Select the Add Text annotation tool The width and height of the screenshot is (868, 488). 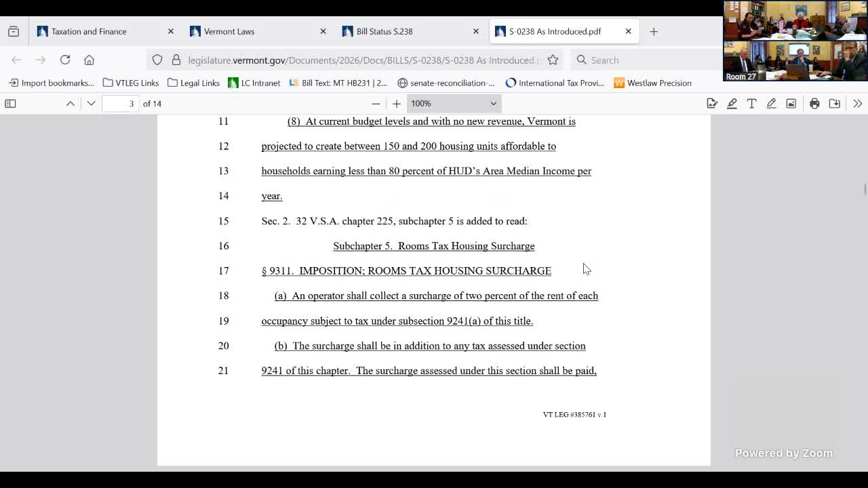click(x=751, y=103)
